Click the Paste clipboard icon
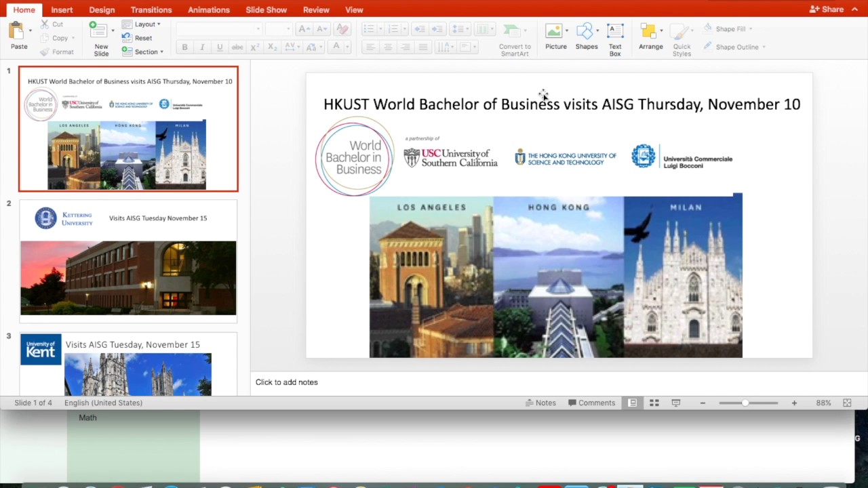The width and height of the screenshot is (868, 488). click(x=16, y=31)
